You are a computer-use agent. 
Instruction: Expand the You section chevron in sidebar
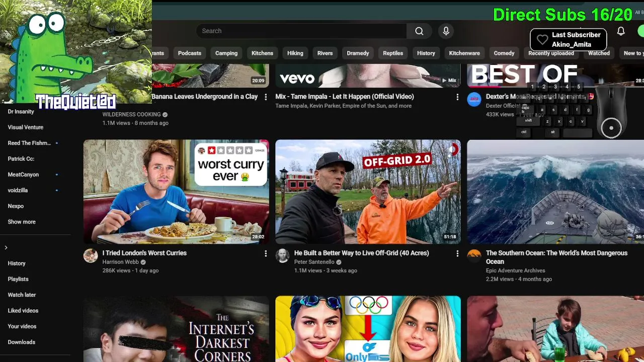[6, 247]
